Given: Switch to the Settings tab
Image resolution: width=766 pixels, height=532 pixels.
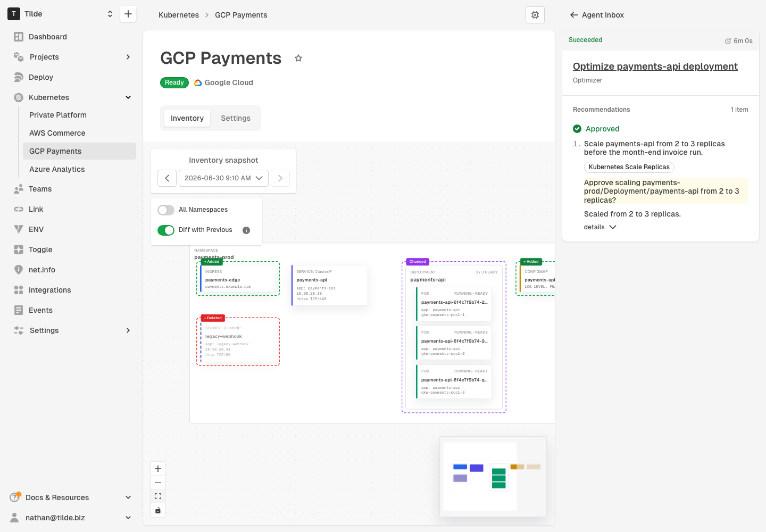Looking at the screenshot, I should [236, 118].
